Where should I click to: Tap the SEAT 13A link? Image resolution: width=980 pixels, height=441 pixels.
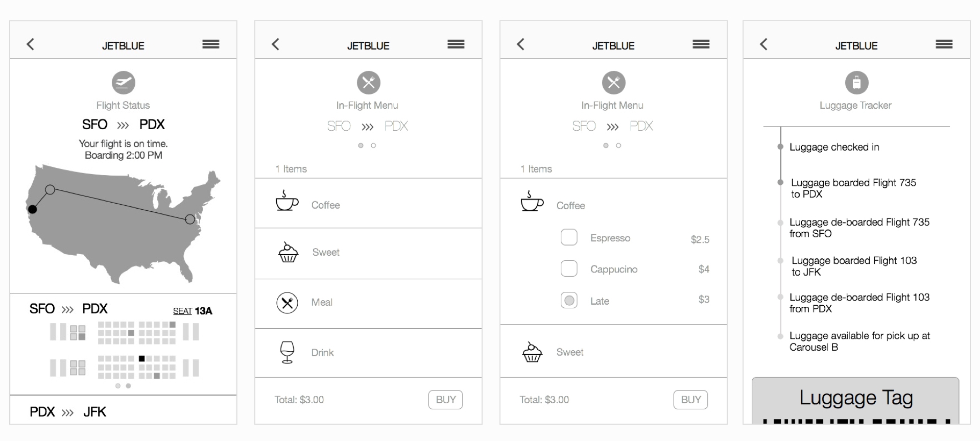coord(193,311)
